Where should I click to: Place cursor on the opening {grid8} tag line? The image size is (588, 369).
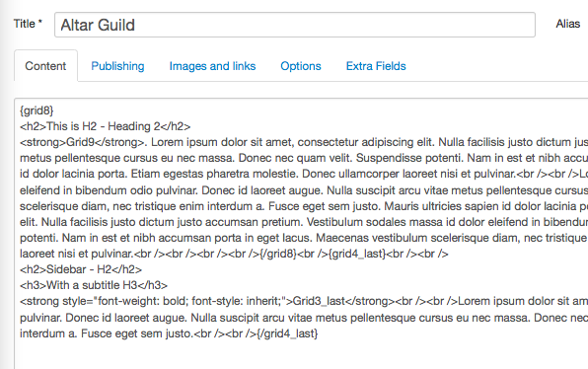pos(37,111)
